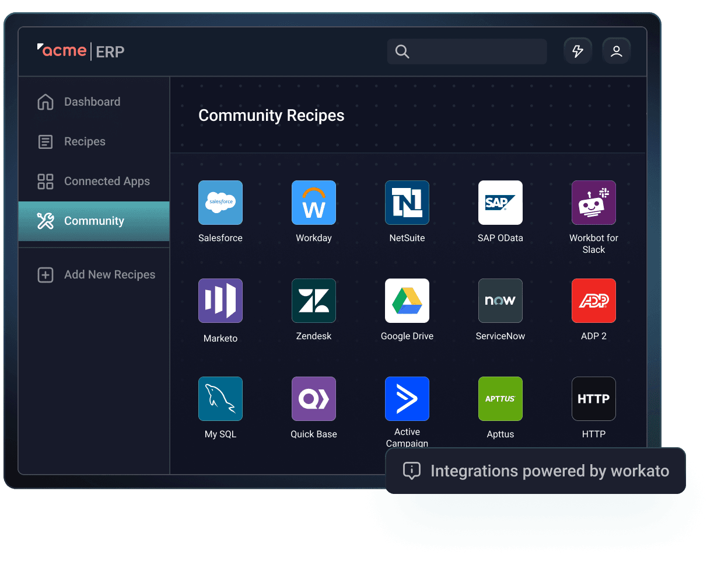Click the Community Recipes heading
The height and width of the screenshot is (564, 728).
[271, 115]
